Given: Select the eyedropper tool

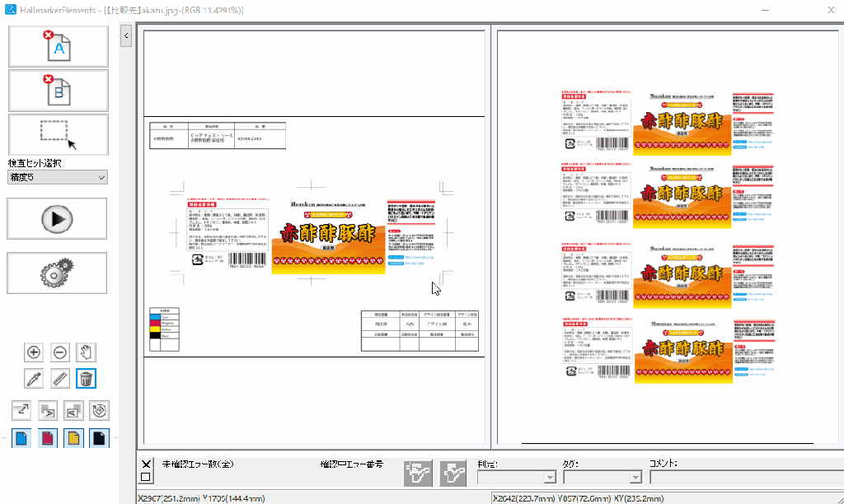Looking at the screenshot, I should (33, 379).
